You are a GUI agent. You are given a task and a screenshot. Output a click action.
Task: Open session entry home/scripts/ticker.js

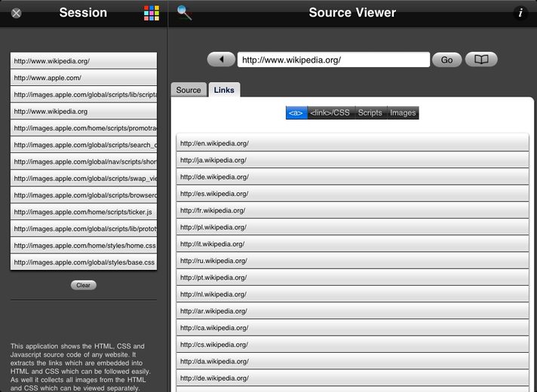click(84, 212)
